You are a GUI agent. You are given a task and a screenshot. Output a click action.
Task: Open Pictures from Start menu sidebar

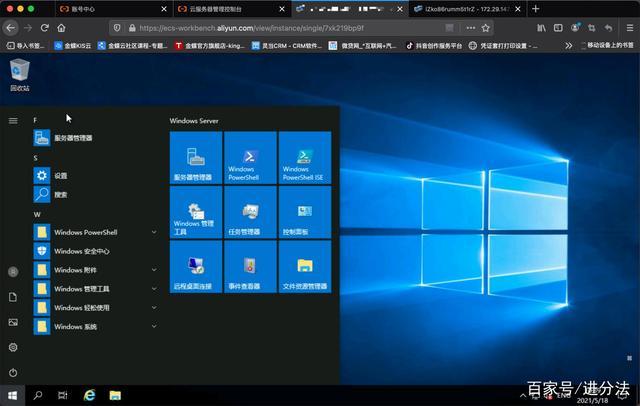(x=13, y=322)
